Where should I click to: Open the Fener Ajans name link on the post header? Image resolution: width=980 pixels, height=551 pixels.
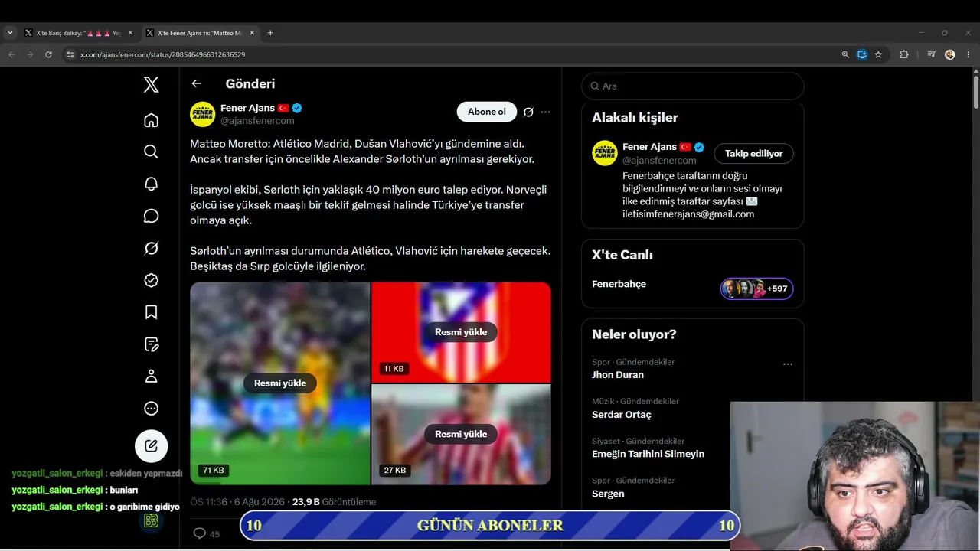[x=247, y=108]
